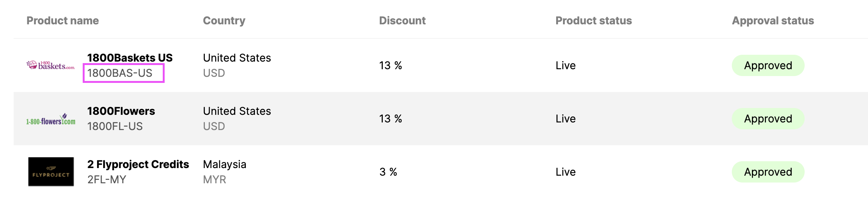The image size is (868, 200).
Task: Click the Flyproject logo thumbnail
Action: point(51,171)
